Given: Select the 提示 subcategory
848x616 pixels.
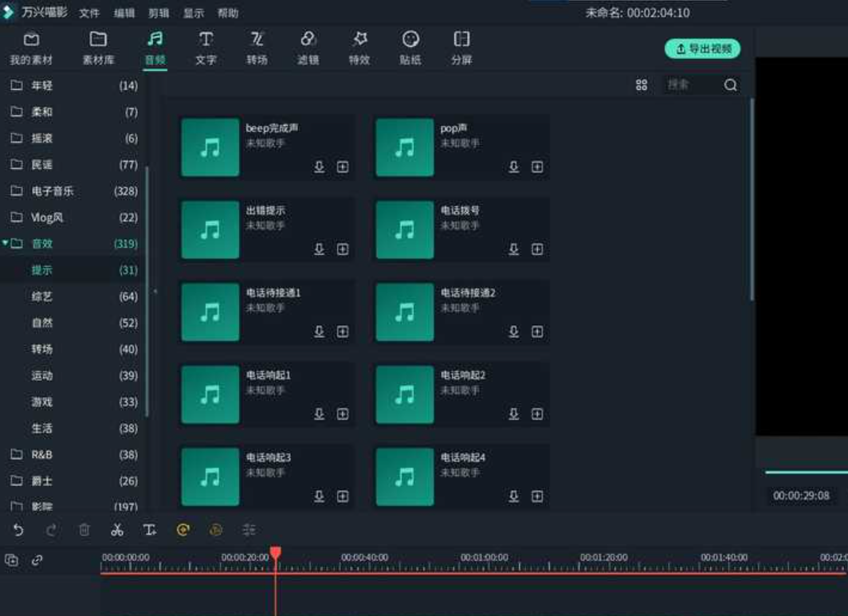Looking at the screenshot, I should pyautogui.click(x=74, y=270).
